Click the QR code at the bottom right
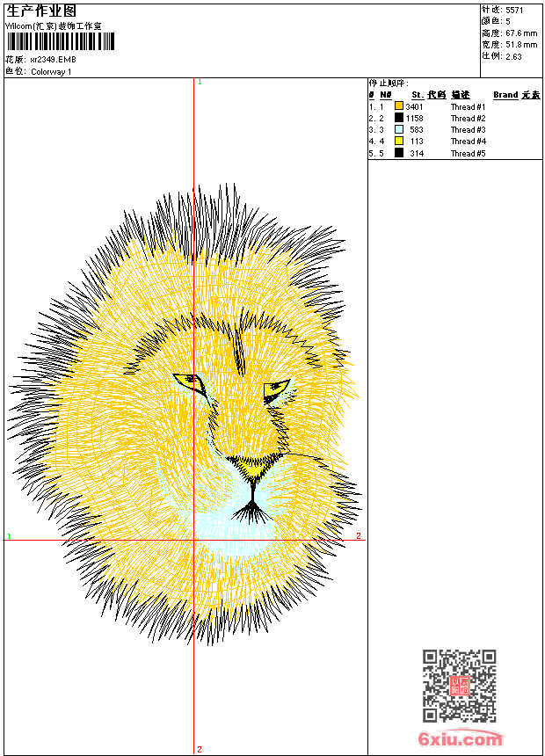This screenshot has height=756, width=545. (459, 686)
